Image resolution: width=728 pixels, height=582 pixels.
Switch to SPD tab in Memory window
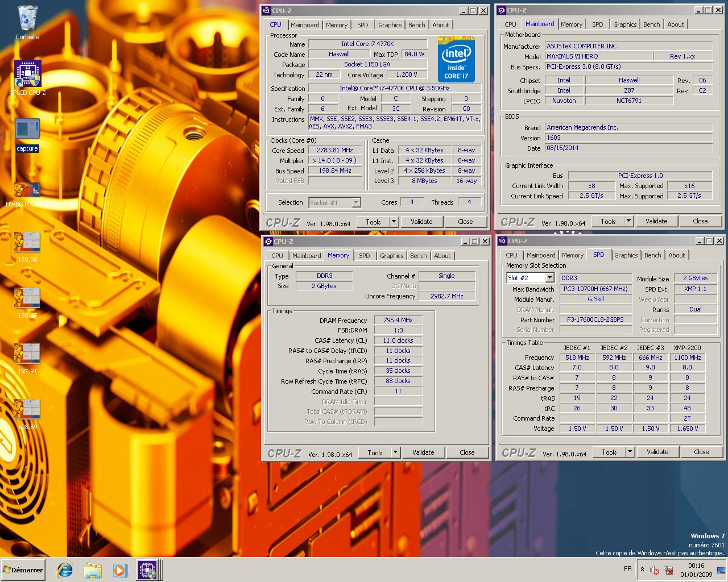(x=365, y=256)
